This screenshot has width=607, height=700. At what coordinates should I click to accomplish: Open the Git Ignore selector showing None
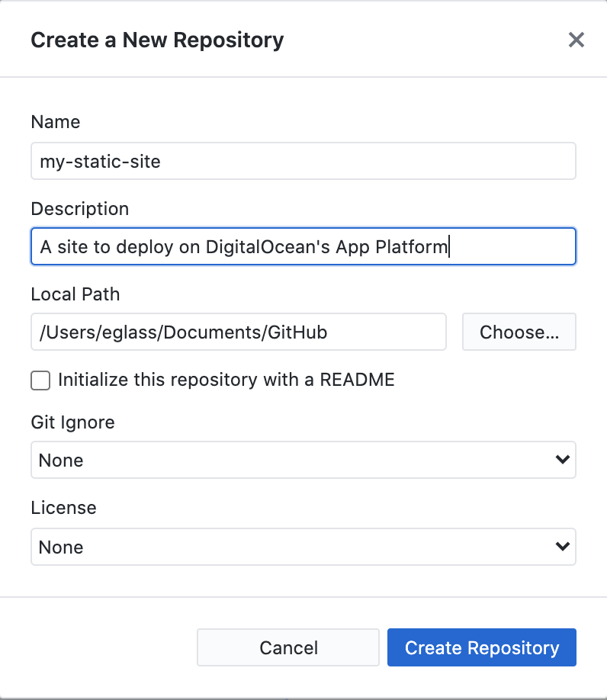tap(303, 460)
